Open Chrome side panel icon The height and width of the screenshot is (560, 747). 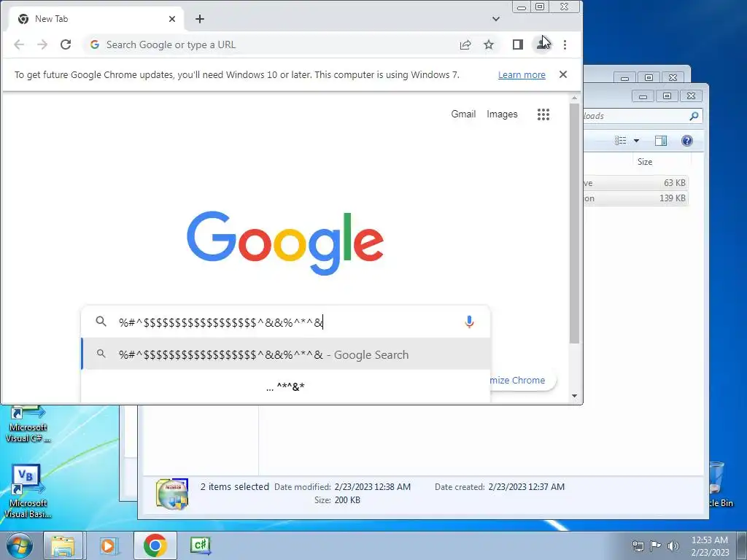(518, 44)
